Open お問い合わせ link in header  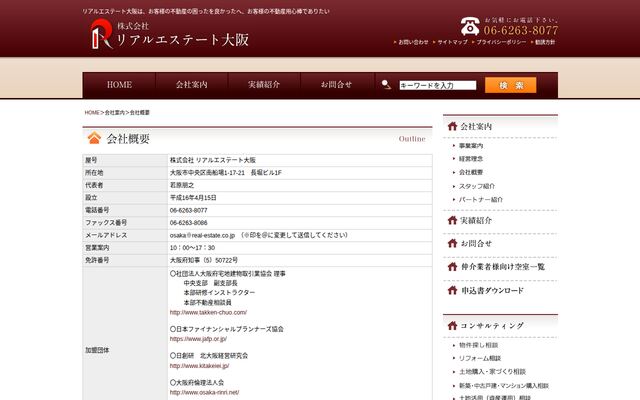click(x=413, y=42)
